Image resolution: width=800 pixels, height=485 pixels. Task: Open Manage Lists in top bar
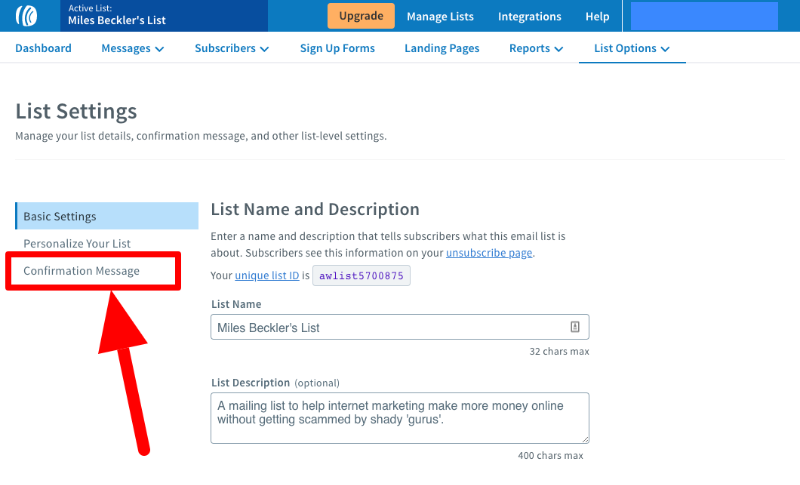pyautogui.click(x=440, y=16)
